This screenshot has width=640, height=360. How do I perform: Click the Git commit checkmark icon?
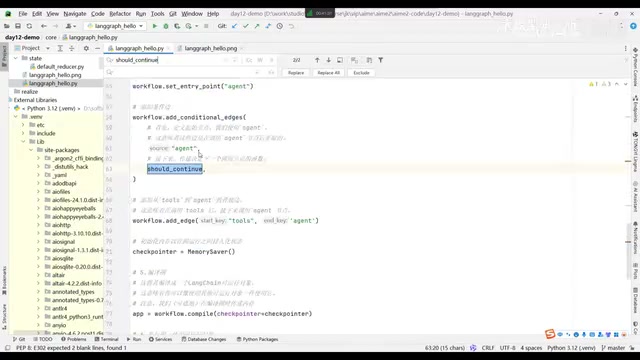(246, 26)
